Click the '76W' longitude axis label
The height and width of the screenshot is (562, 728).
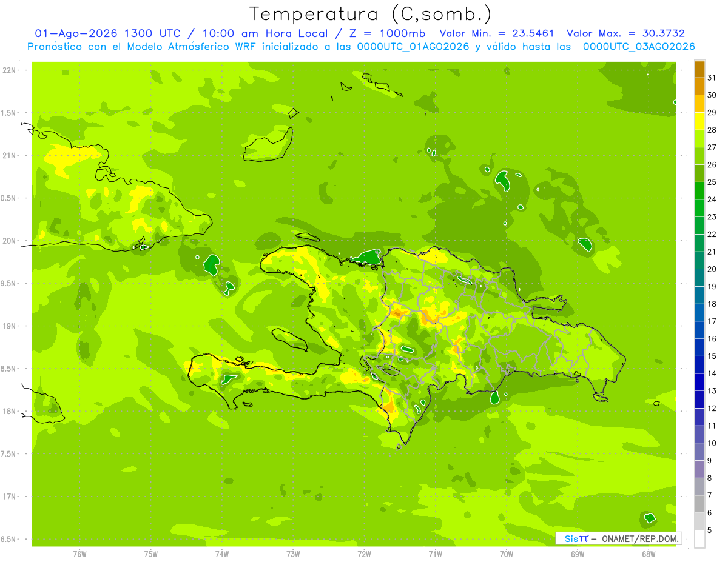tap(79, 554)
